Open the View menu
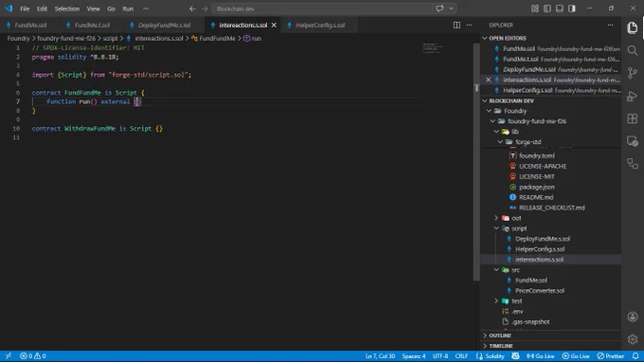This screenshot has height=362, width=644. coord(93,9)
